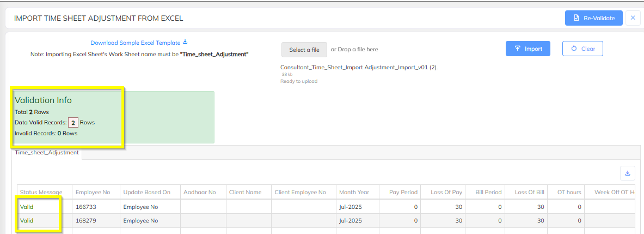Click the download icon beside template link
644x234 pixels.
pos(185,42)
